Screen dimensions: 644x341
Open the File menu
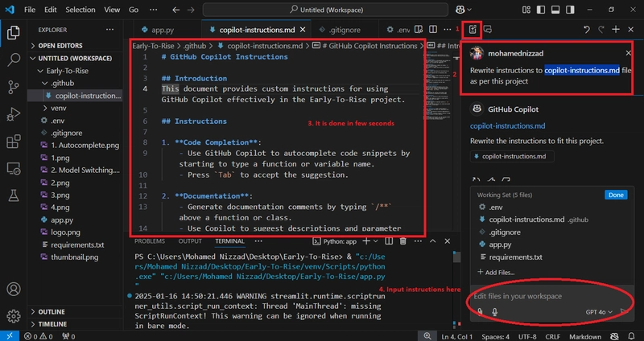[30, 10]
